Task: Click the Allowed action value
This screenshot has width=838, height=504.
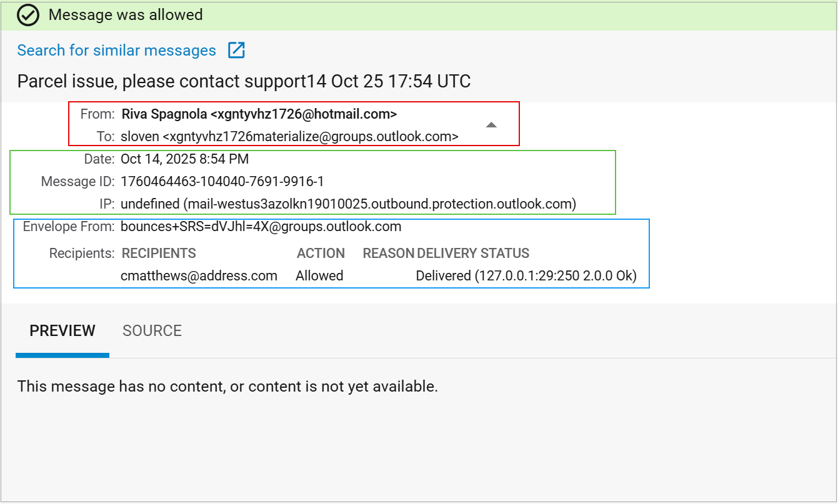Action: click(319, 275)
